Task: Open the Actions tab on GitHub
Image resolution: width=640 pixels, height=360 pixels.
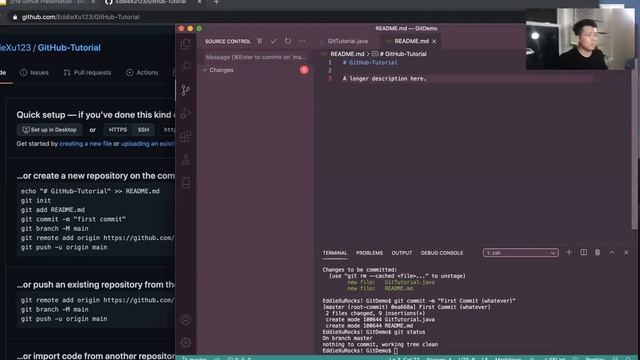Action: (x=142, y=73)
